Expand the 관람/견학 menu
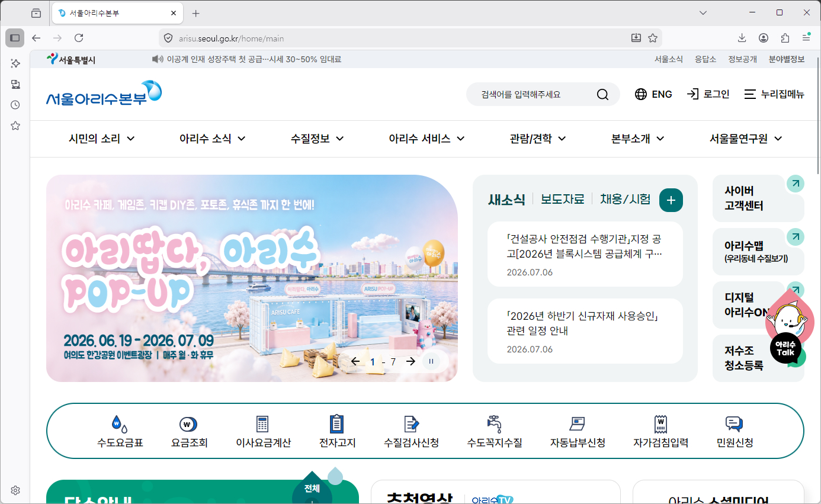This screenshot has width=821, height=504. [x=538, y=139]
